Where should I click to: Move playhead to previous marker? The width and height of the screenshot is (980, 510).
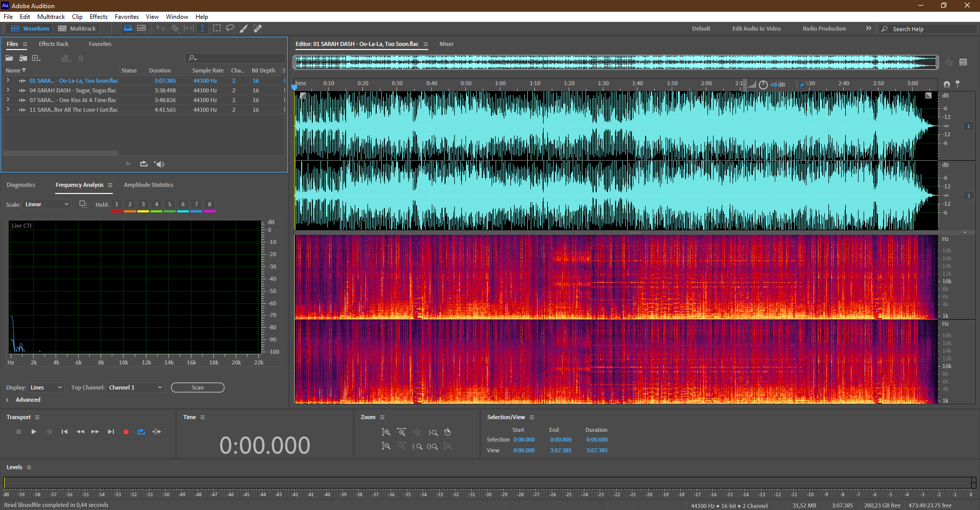[x=64, y=432]
